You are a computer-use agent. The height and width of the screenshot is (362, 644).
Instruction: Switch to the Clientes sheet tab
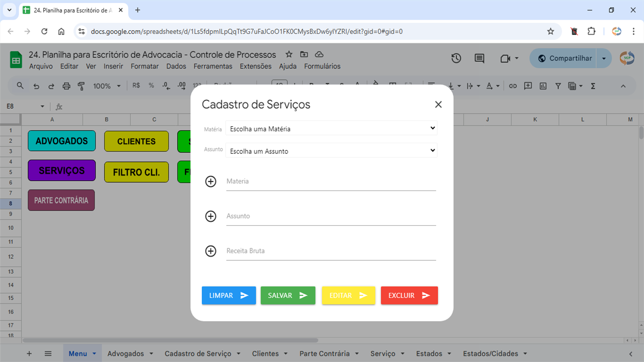tap(265, 353)
